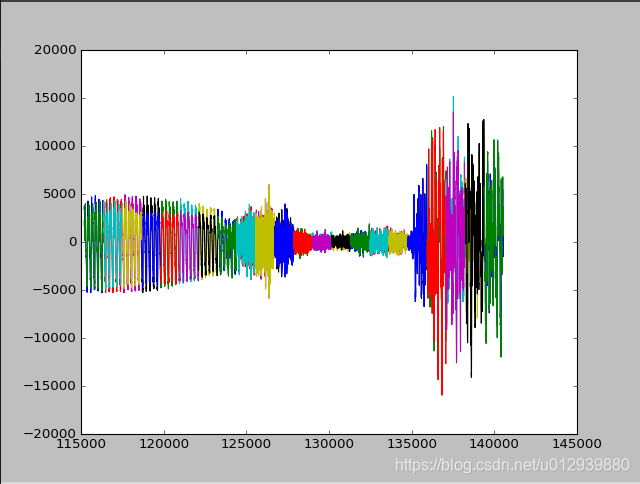Click the y-axis label −15000
This screenshot has width=640, height=484.
[x=50, y=386]
